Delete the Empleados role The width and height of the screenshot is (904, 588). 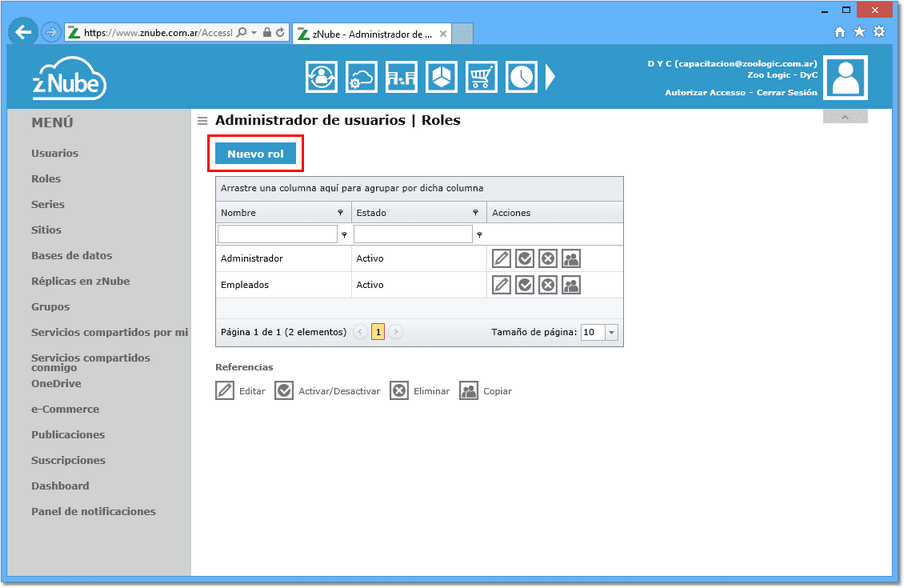[x=548, y=285]
